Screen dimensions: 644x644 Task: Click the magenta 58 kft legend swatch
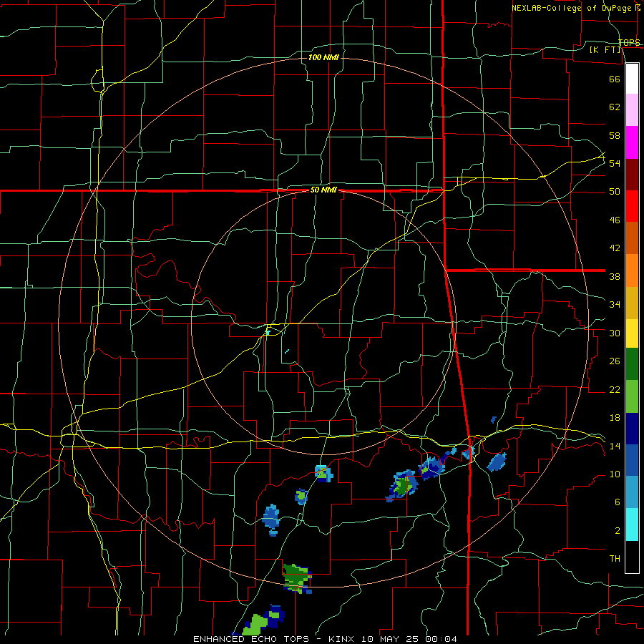(632, 142)
